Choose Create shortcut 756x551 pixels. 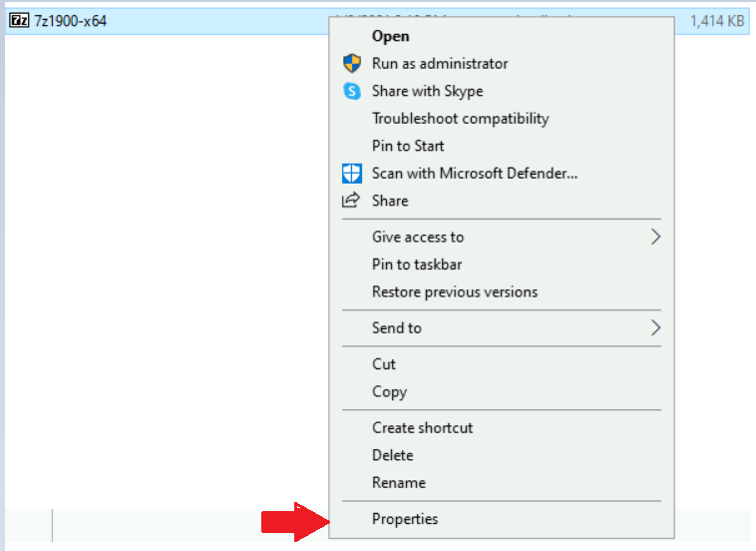click(x=422, y=427)
